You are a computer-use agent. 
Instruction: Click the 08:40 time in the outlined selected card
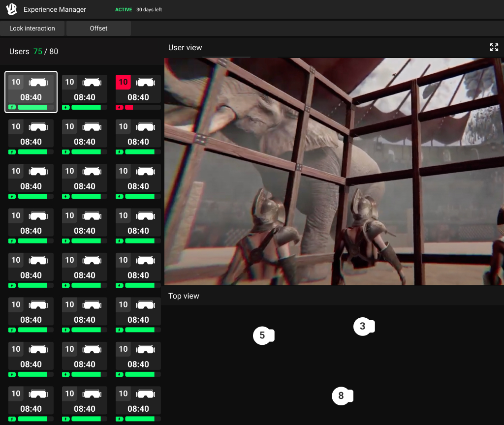[31, 97]
